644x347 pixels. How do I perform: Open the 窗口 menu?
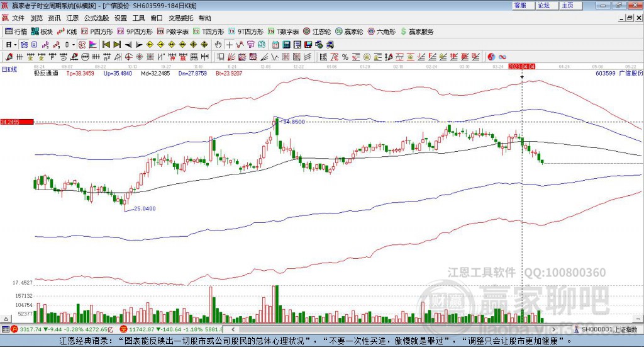[x=157, y=18]
